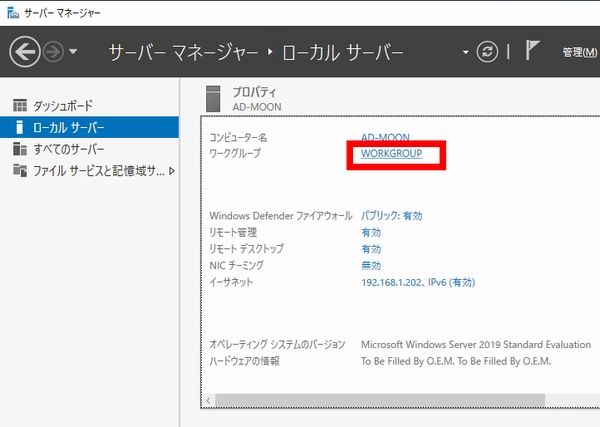Viewport: 600px width, 427px height.
Task: Select ファイル サービスと記憶域サービス item
Action: (90, 171)
